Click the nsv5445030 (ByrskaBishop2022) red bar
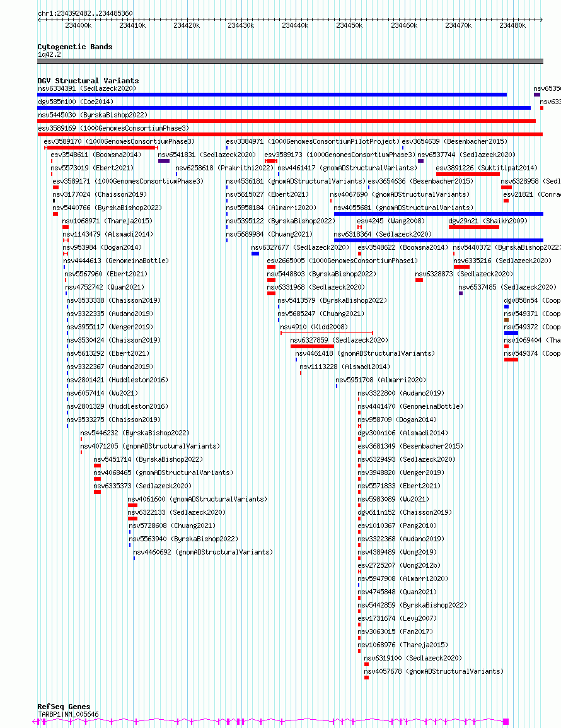The width and height of the screenshot is (561, 728). (286, 121)
